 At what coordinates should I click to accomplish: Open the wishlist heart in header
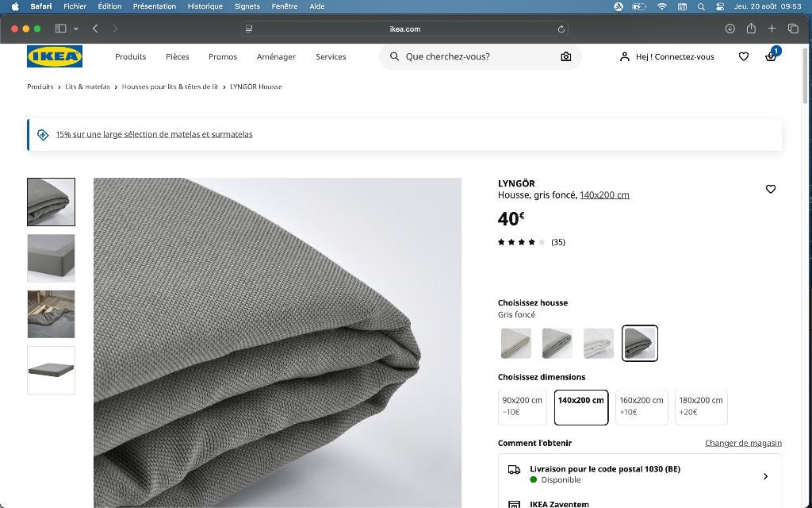744,56
